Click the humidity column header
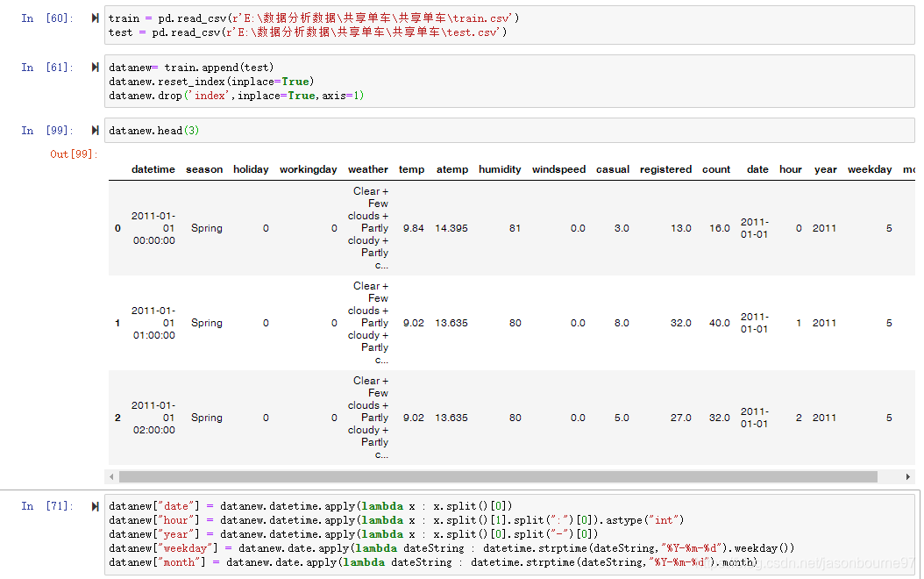 tap(500, 169)
